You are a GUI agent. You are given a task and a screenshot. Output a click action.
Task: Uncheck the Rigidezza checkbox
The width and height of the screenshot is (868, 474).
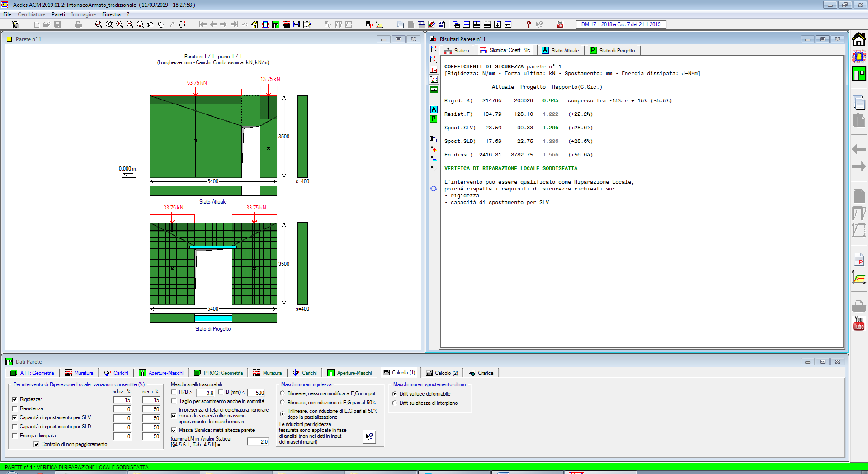(x=14, y=399)
